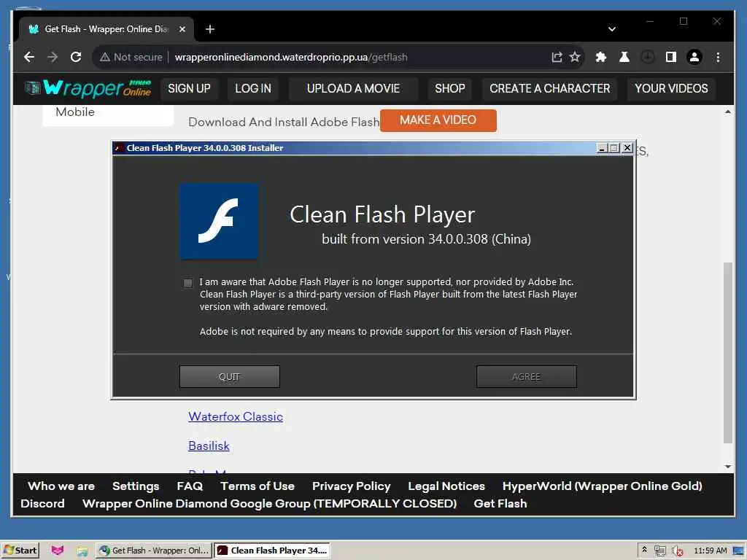747x560 pixels.
Task: Select the Clean Flash Player taskbar button
Action: (x=271, y=551)
